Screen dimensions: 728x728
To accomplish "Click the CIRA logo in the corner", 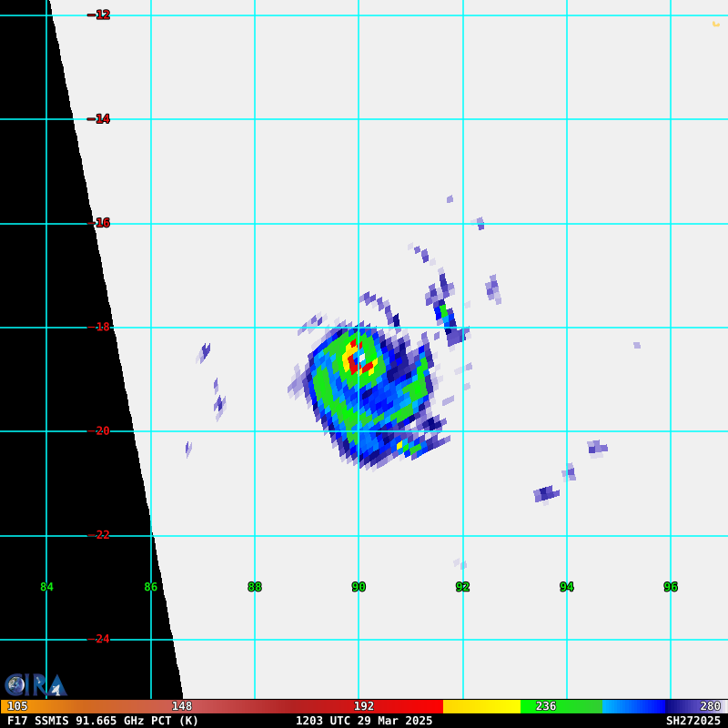I will point(36,684).
